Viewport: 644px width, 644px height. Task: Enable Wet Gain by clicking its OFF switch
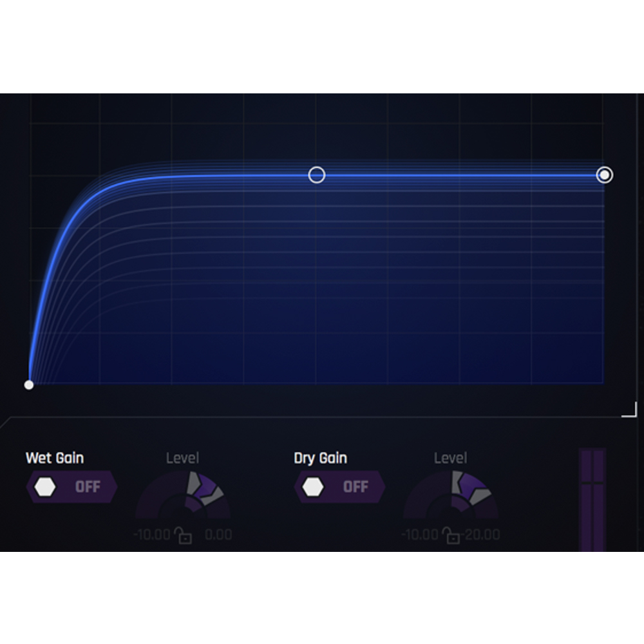point(89,486)
